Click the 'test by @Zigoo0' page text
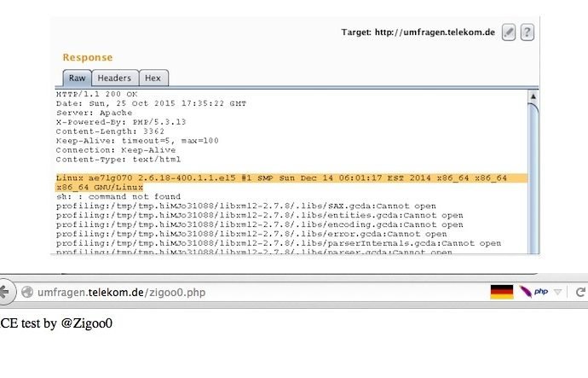588x378 pixels. point(66,323)
